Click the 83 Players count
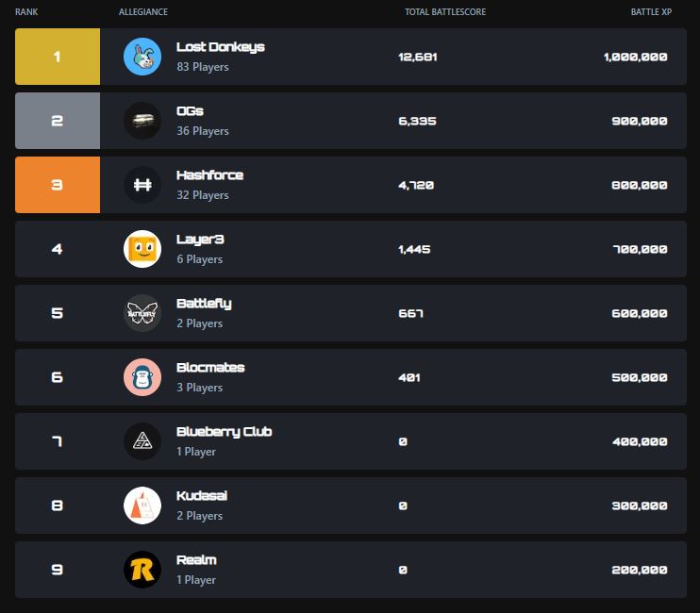This screenshot has width=700, height=613. click(203, 67)
